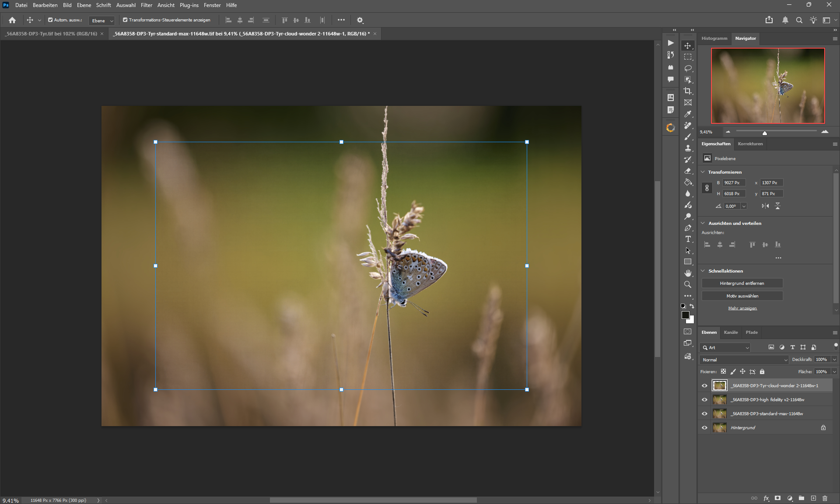Hide the Hintergrund layer
The image size is (840, 504).
coord(704,428)
